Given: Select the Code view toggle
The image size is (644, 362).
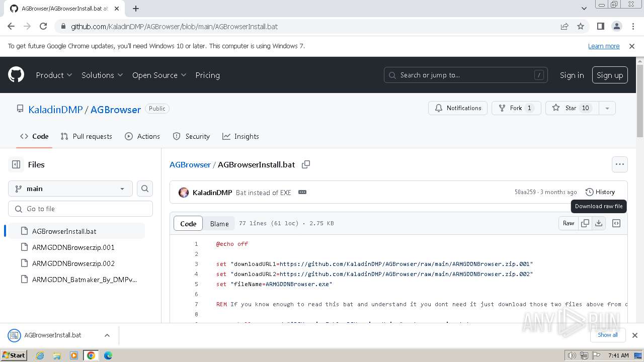Looking at the screenshot, I should (x=188, y=224).
